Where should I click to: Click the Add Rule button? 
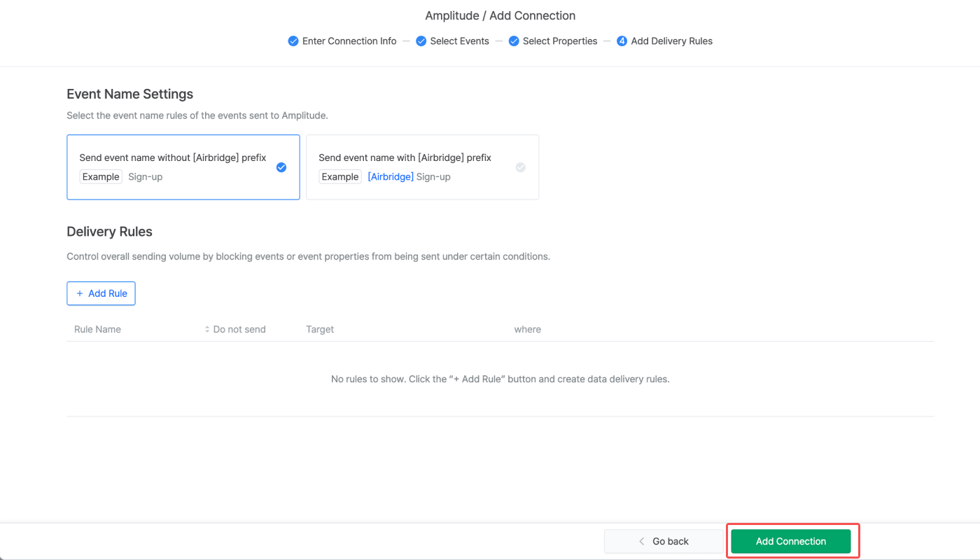pos(101,293)
